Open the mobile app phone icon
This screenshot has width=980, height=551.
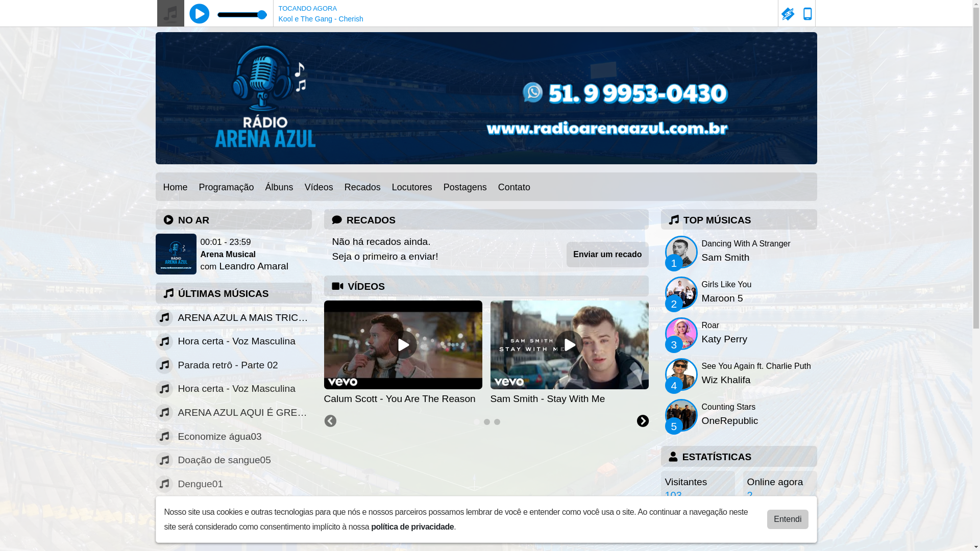(807, 14)
